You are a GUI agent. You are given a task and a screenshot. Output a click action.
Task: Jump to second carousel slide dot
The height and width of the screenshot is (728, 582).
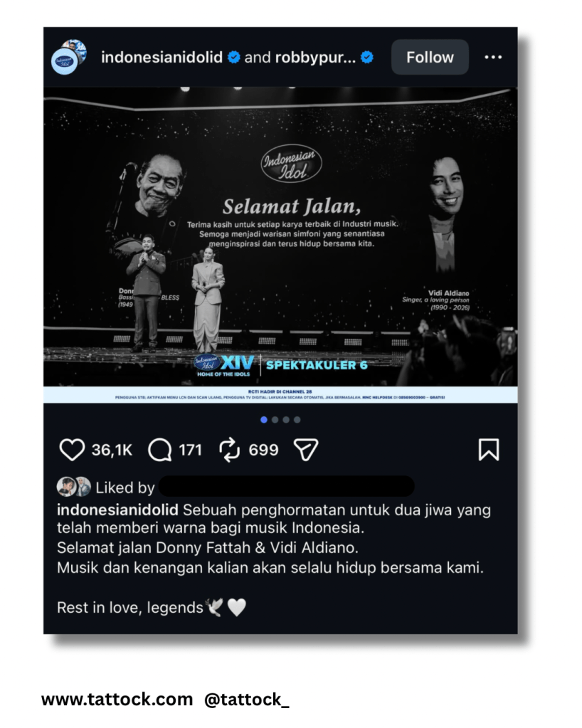click(275, 420)
